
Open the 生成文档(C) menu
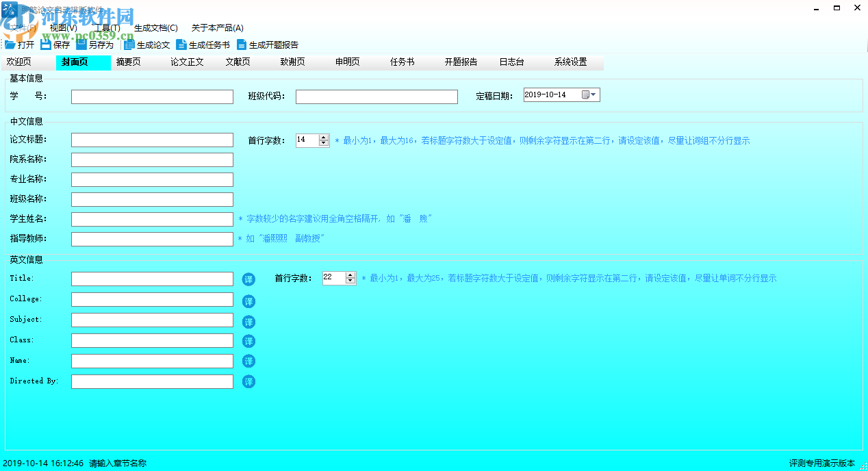coord(156,28)
